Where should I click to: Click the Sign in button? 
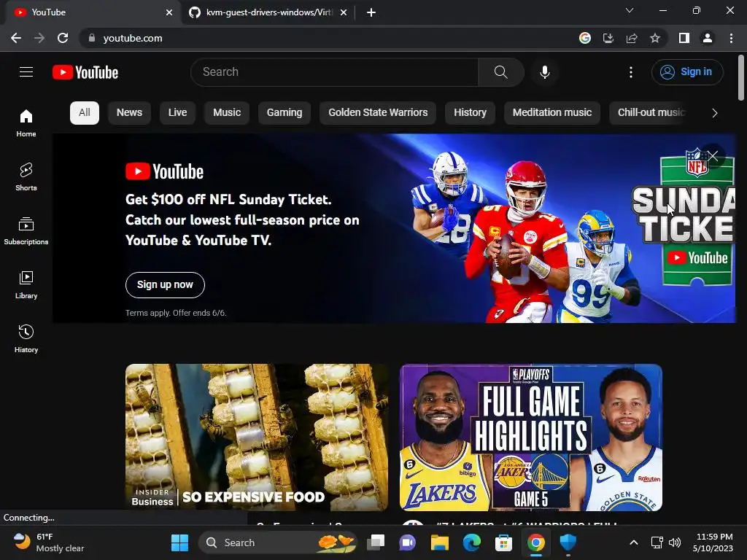tap(687, 72)
